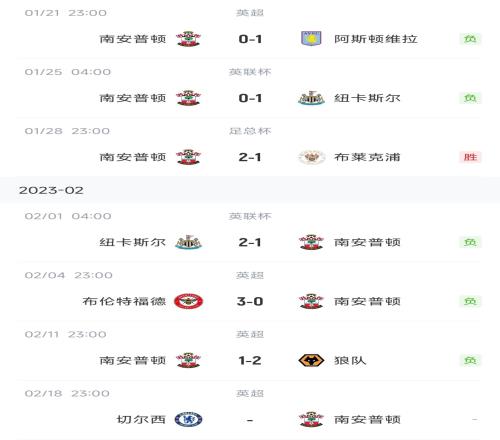500x440 pixels.
Task: Click the 负 badge on the Aston Villa match
Action: 470,39
